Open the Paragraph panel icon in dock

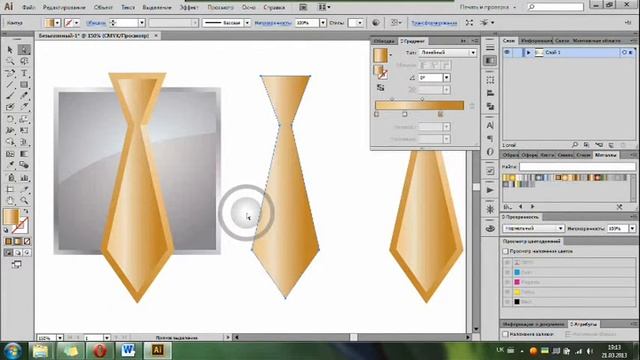[490, 139]
